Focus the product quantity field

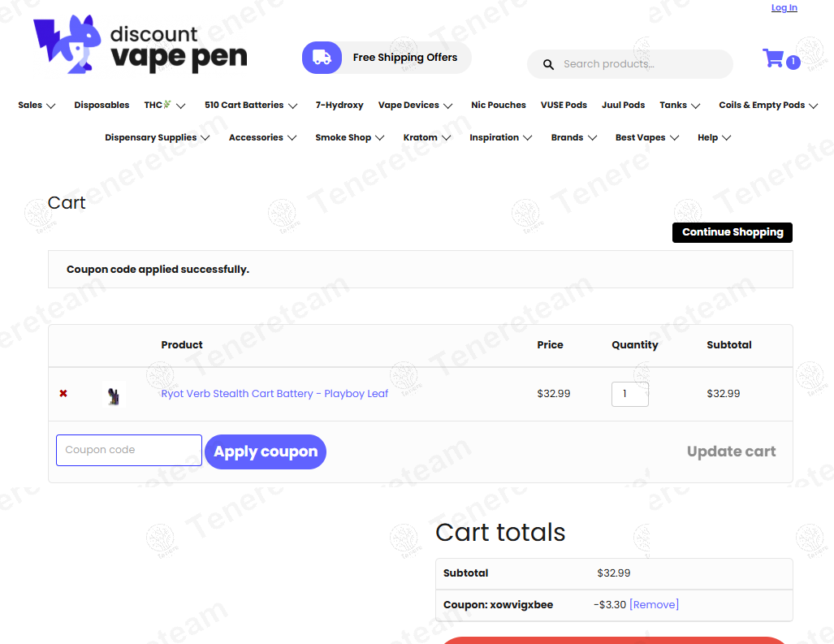pyautogui.click(x=629, y=394)
